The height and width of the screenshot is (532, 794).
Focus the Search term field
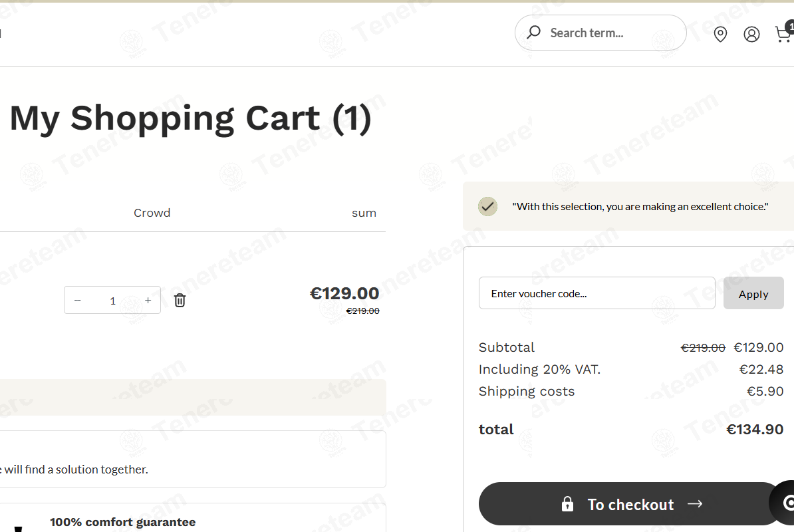[600, 33]
